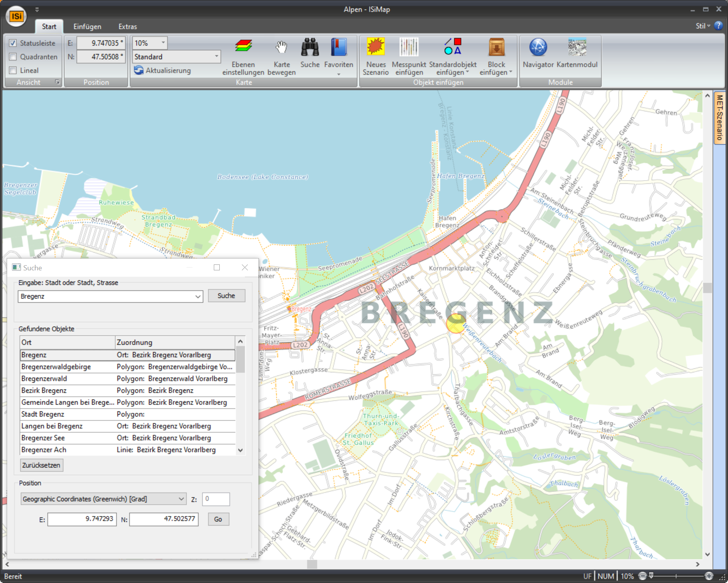The image size is (728, 583).
Task: Select the Gemeinde Langen bei Brege... row
Action: [128, 402]
